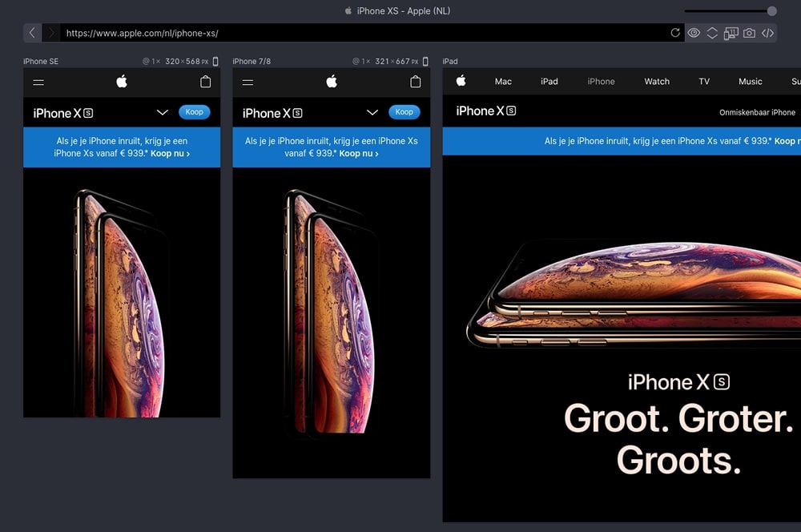Screen dimensions: 801x532
Task: Click the iPhone XS hero image in iPhone 7/8 view
Action: (329, 312)
